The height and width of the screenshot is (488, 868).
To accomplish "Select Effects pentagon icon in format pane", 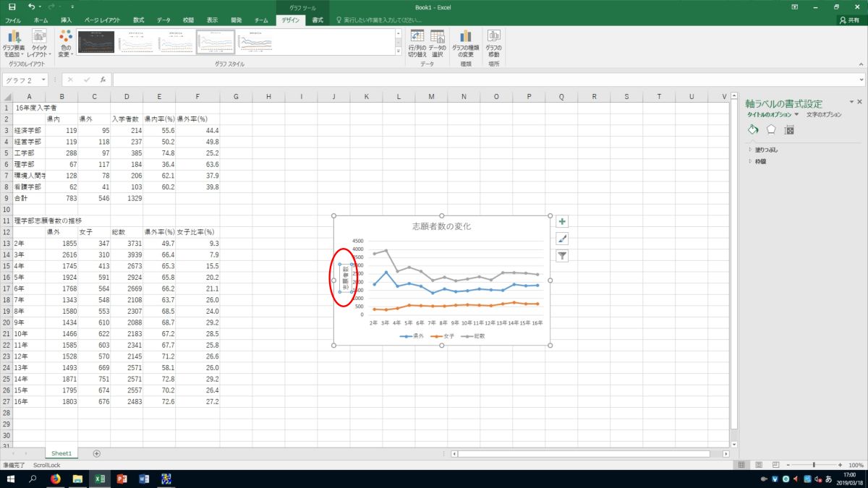I will coord(771,129).
